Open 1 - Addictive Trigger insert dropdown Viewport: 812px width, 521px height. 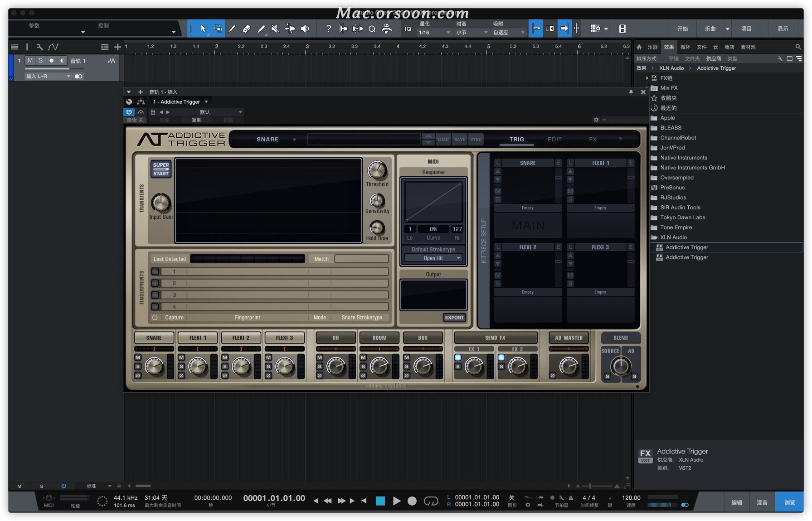pyautogui.click(x=180, y=102)
